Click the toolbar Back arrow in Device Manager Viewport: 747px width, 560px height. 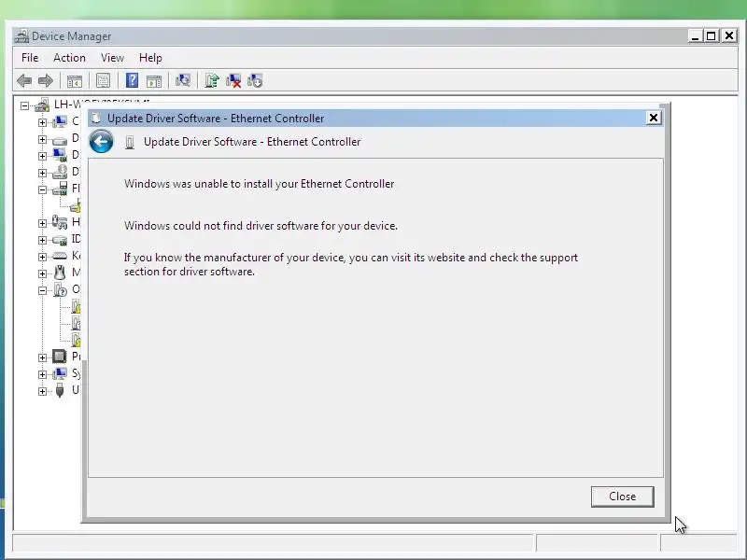(x=24, y=81)
